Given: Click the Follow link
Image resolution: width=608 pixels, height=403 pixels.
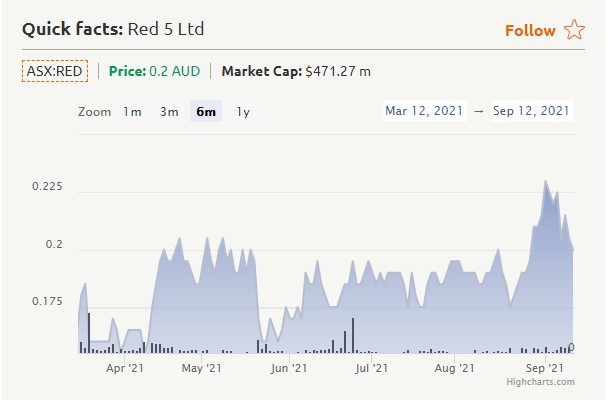Looking at the screenshot, I should pos(530,30).
